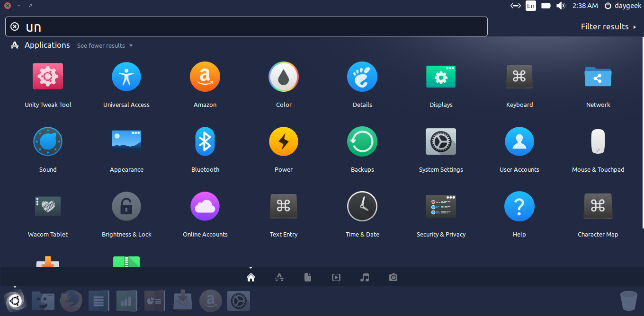Click the Applications category heading
This screenshot has width=644, height=316.
(47, 45)
